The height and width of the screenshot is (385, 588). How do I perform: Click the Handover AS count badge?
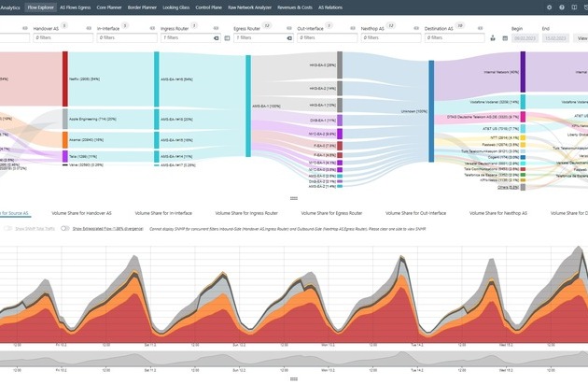coord(64,25)
